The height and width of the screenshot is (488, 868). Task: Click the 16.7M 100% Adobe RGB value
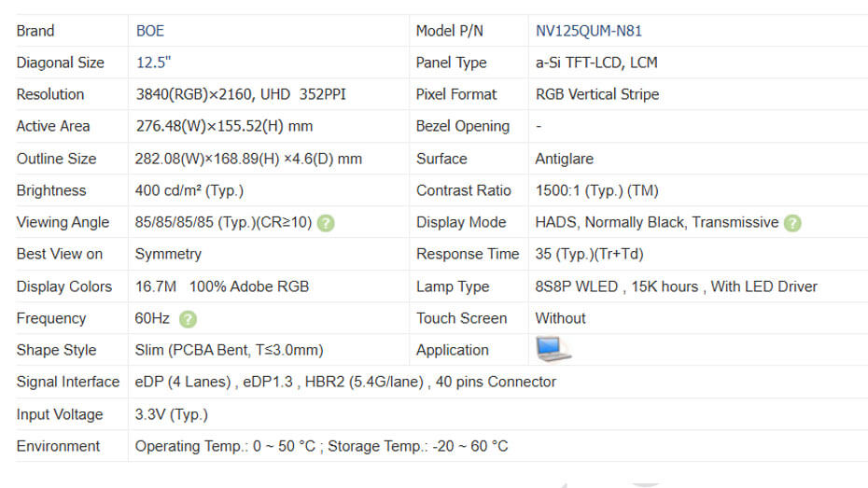pyautogui.click(x=222, y=286)
